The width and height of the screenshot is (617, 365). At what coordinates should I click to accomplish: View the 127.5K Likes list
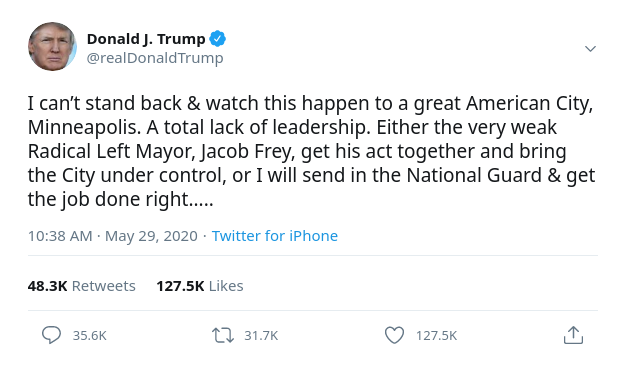coord(200,286)
